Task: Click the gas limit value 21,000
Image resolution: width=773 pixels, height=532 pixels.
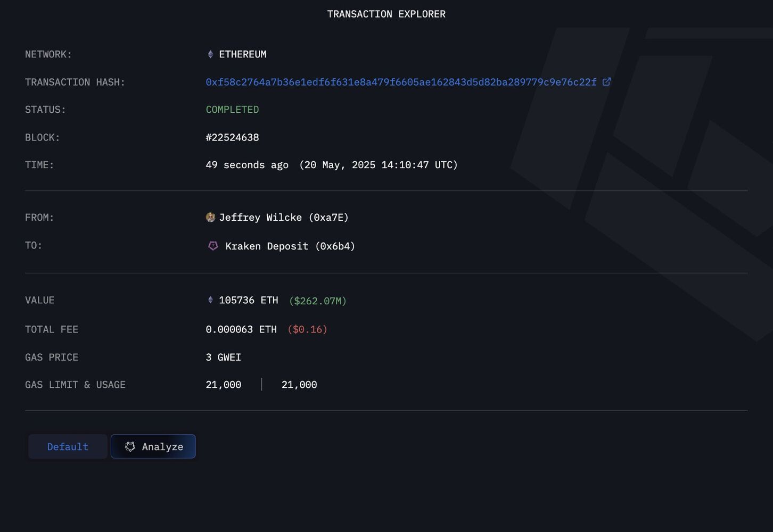Action: coord(224,385)
